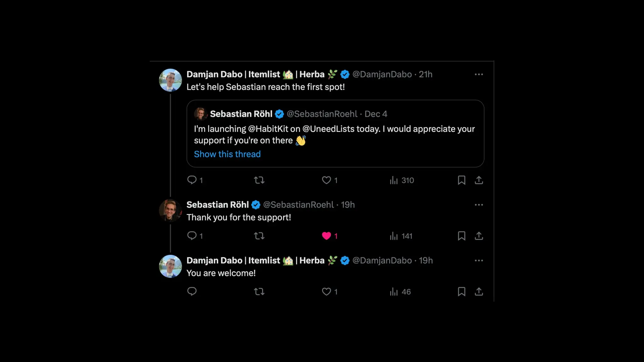The height and width of the screenshot is (362, 644).
Task: Retweet Sebastian Röhl's thank you reply
Action: click(x=259, y=236)
